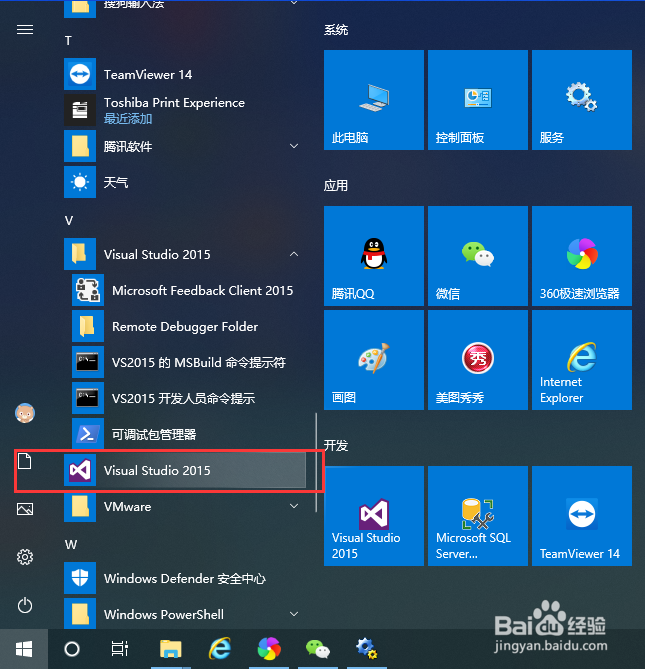Image resolution: width=645 pixels, height=669 pixels.
Task: Open the 画图 paint tile
Action: (x=374, y=360)
